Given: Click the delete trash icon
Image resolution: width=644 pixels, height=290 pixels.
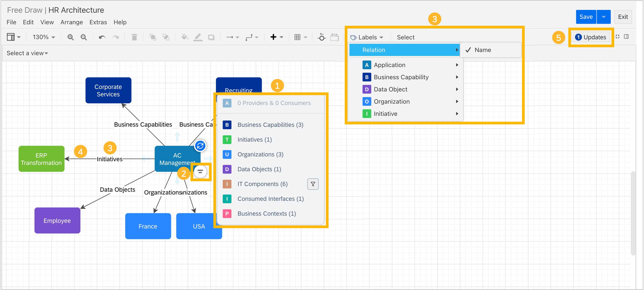Looking at the screenshot, I should click(x=134, y=37).
